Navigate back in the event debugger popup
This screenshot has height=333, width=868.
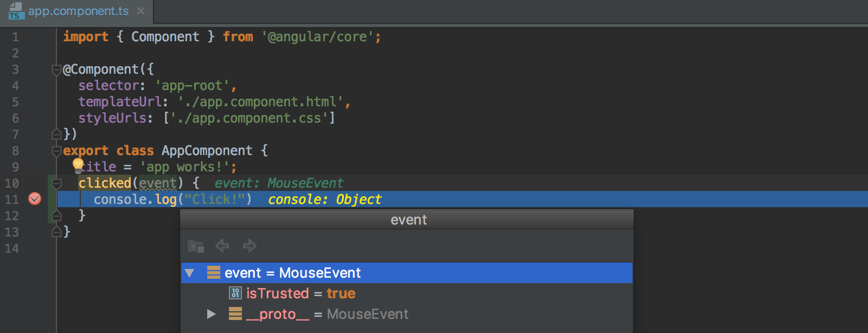click(x=222, y=246)
